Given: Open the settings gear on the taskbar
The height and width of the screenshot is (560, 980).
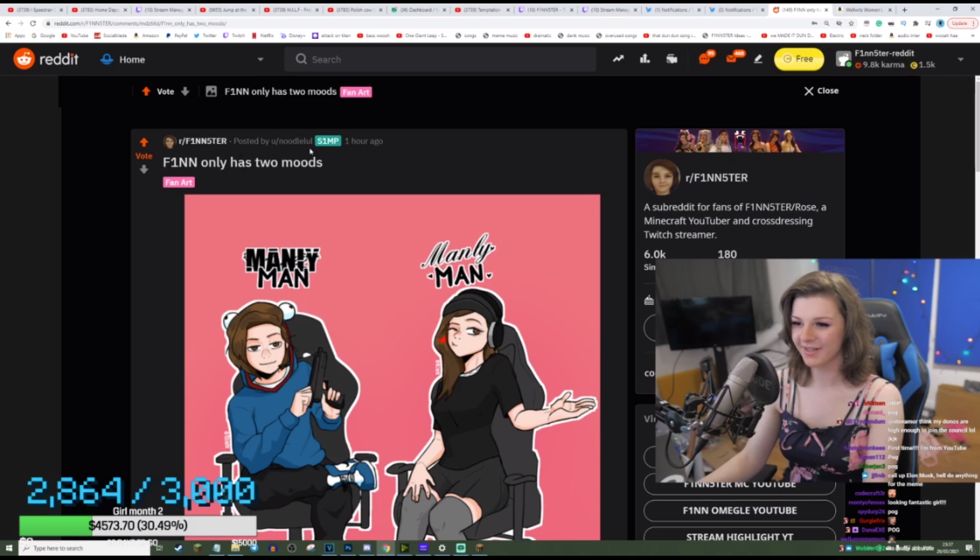Looking at the screenshot, I should (x=442, y=548).
